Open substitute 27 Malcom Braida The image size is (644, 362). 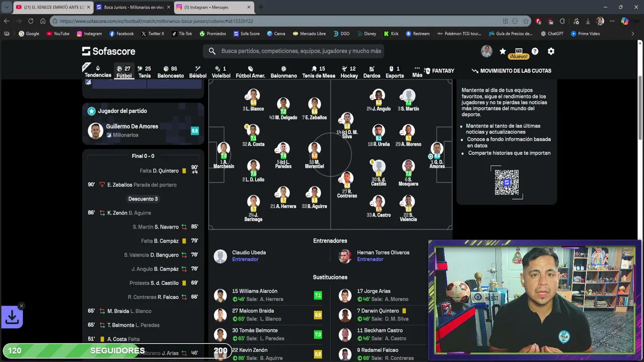268,315
